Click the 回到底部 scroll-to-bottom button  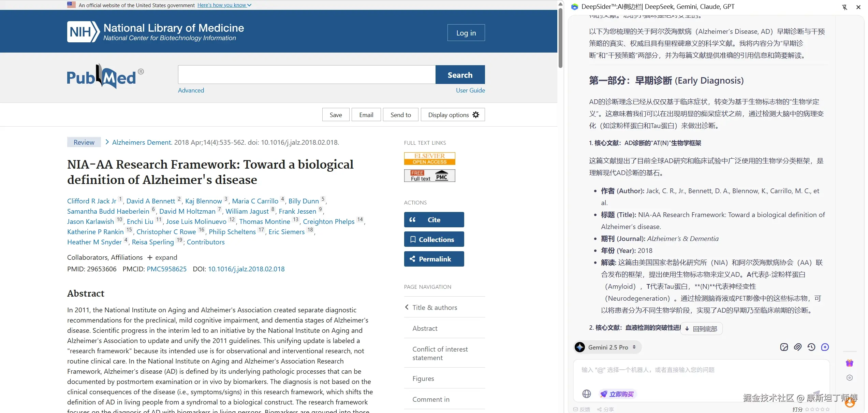(701, 329)
